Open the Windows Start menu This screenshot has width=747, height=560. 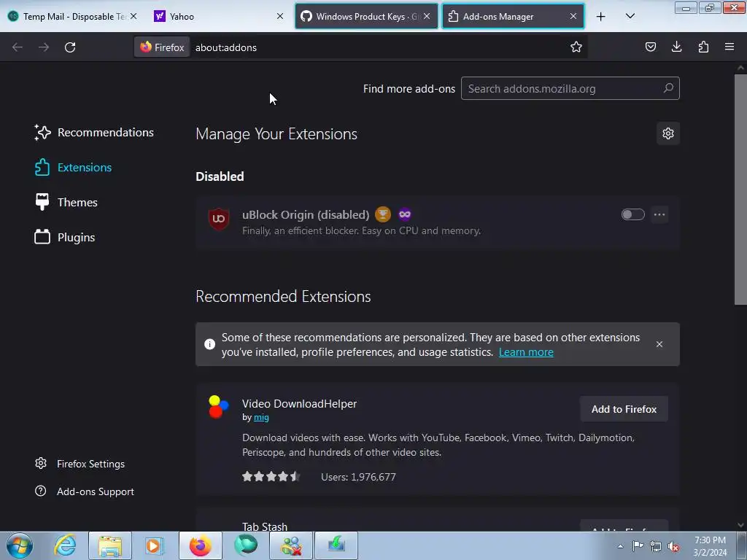pyautogui.click(x=20, y=545)
